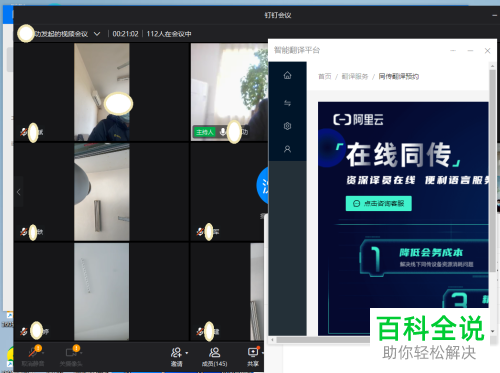Toggle the 关摄像头 camera button
Viewport: 500px width, 373px height.
tap(71, 352)
